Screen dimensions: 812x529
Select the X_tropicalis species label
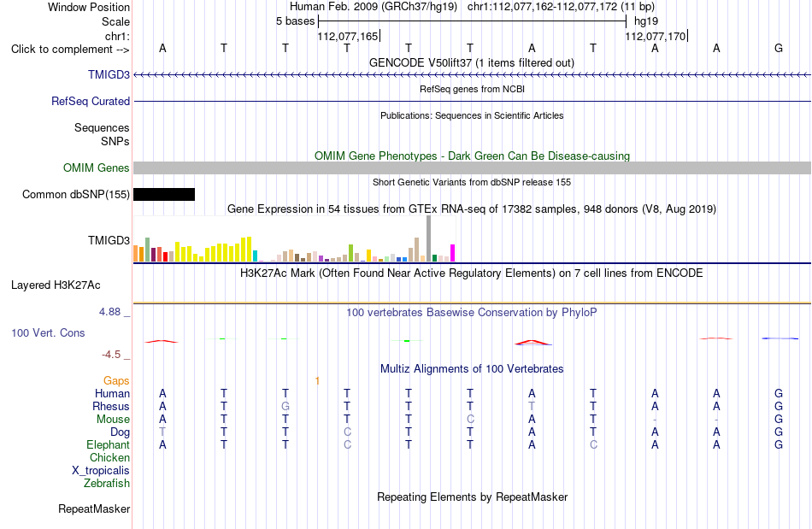tap(101, 471)
